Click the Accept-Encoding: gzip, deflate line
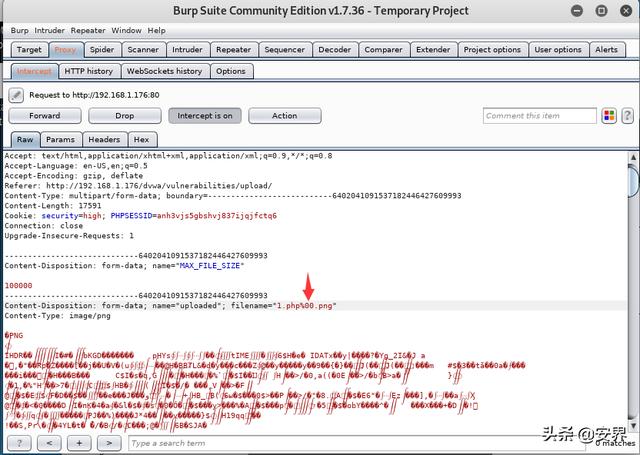 [74, 176]
